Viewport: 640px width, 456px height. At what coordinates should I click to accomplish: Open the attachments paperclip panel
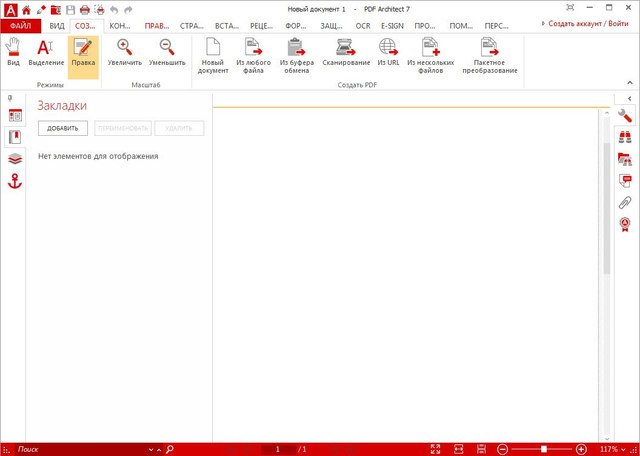(625, 202)
